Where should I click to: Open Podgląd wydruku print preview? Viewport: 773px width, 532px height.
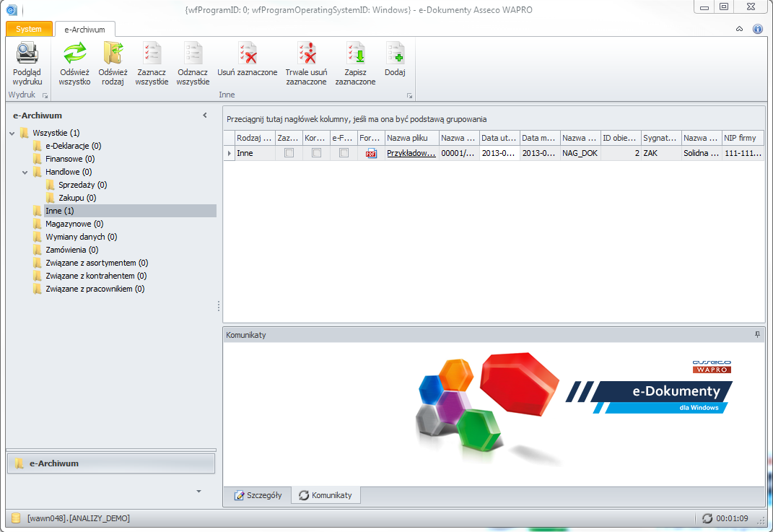27,64
